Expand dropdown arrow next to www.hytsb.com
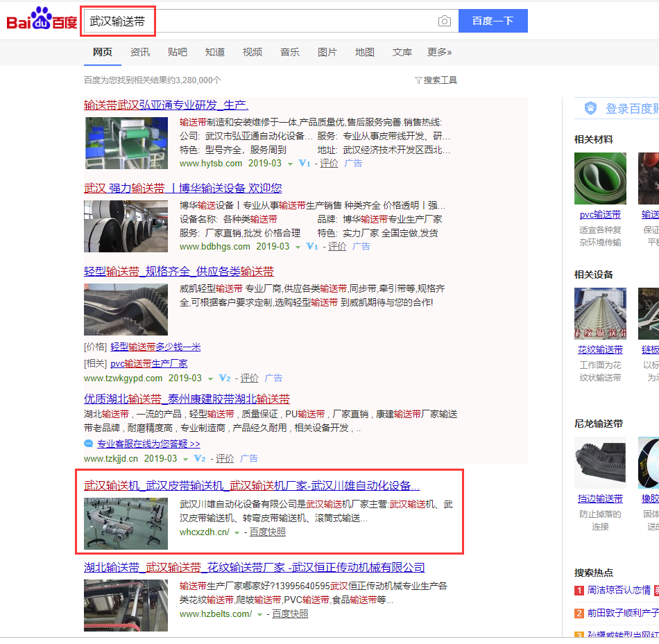This screenshot has width=659, height=644. click(x=290, y=164)
